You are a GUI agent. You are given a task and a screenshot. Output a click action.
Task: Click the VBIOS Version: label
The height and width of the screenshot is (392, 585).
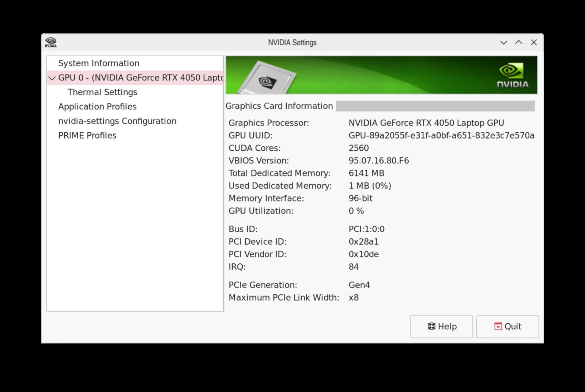click(258, 161)
